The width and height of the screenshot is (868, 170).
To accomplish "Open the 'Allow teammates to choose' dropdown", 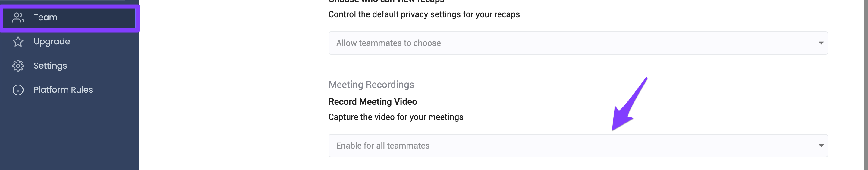I will pyautogui.click(x=578, y=43).
